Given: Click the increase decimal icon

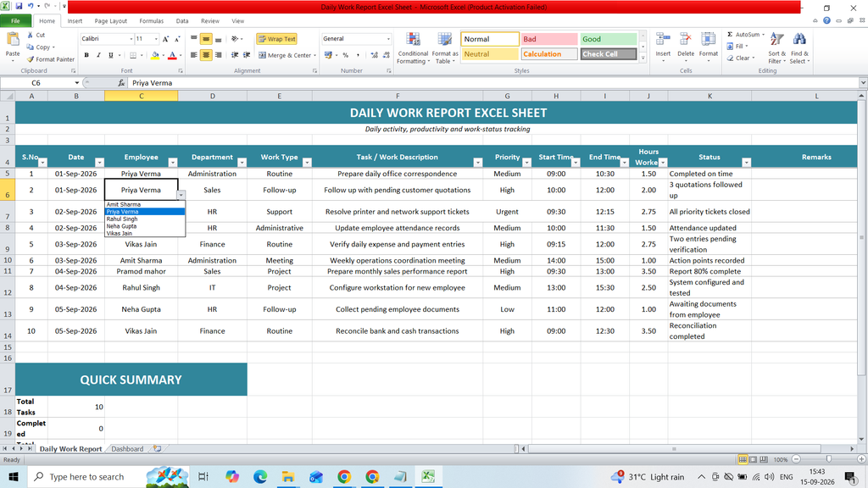Looking at the screenshot, I should [x=374, y=55].
